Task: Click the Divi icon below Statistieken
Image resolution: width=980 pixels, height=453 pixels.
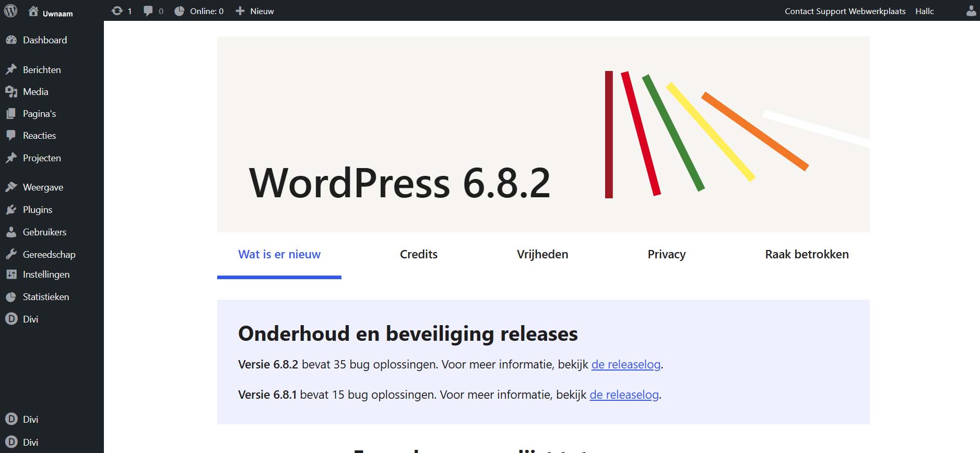Action: tap(11, 319)
